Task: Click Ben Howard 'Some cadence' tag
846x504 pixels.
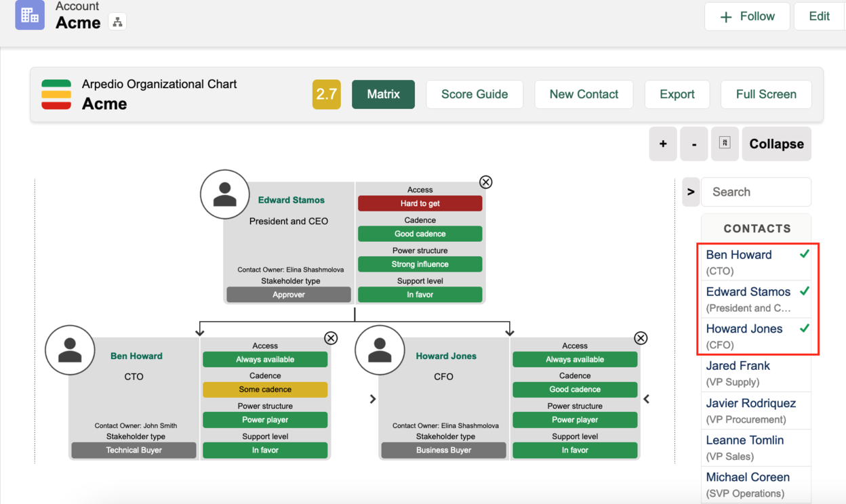Action: coord(265,390)
